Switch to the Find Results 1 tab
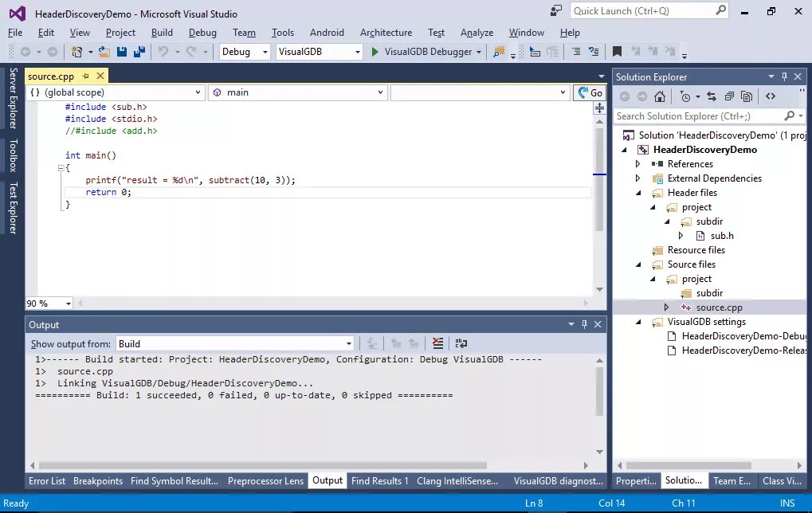 pyautogui.click(x=379, y=481)
